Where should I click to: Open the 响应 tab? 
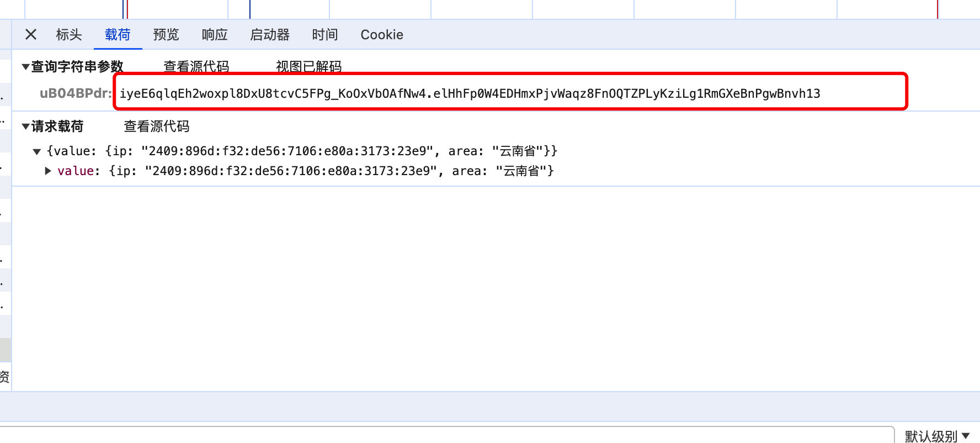(215, 35)
